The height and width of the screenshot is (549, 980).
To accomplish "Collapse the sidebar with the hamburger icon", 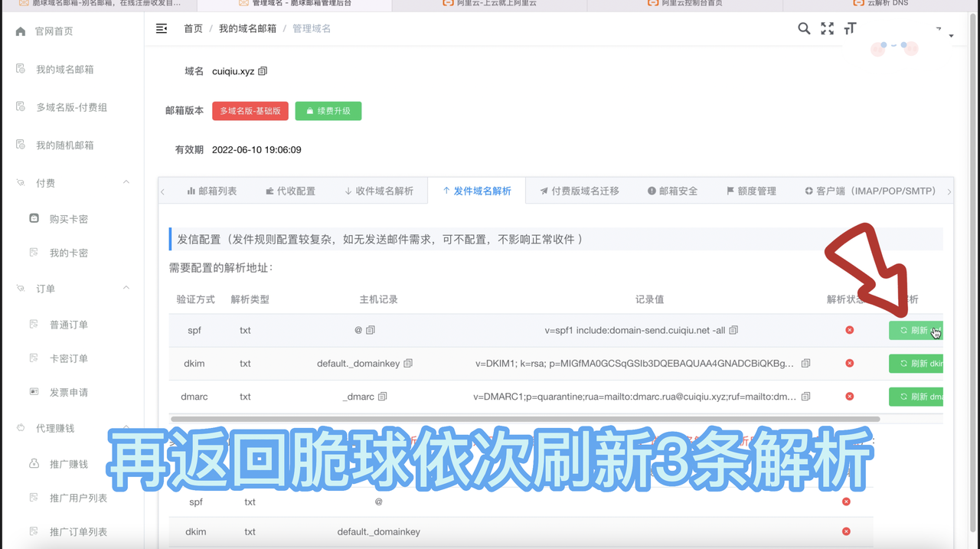I will pyautogui.click(x=162, y=28).
